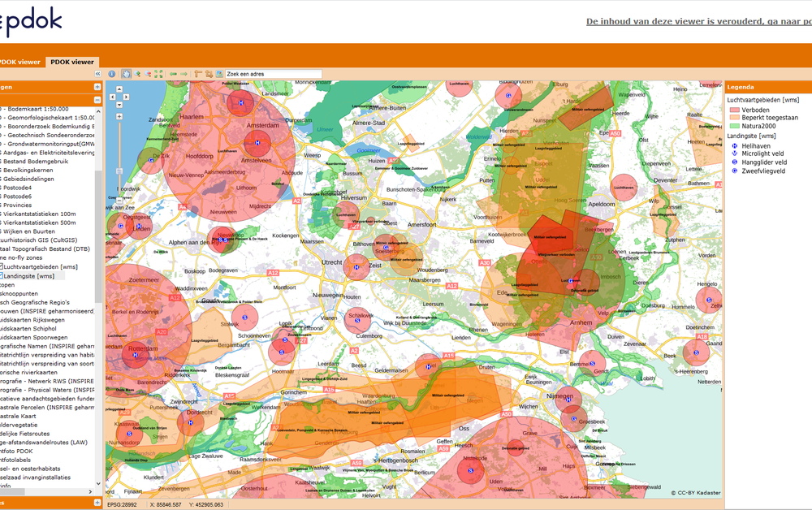Pan the map east with right arrow
812x510 pixels.
126,97
